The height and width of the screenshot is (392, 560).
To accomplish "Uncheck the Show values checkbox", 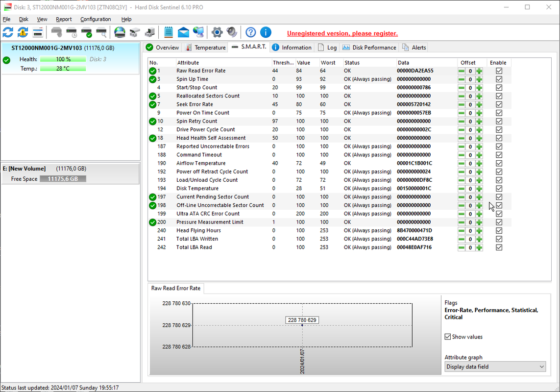I will click(x=447, y=337).
